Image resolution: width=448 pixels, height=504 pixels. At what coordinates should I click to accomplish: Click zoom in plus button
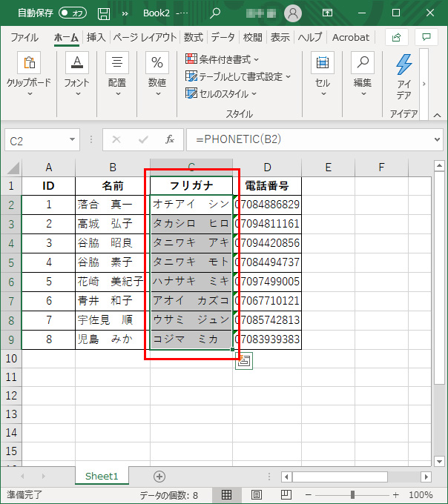pos(396,494)
